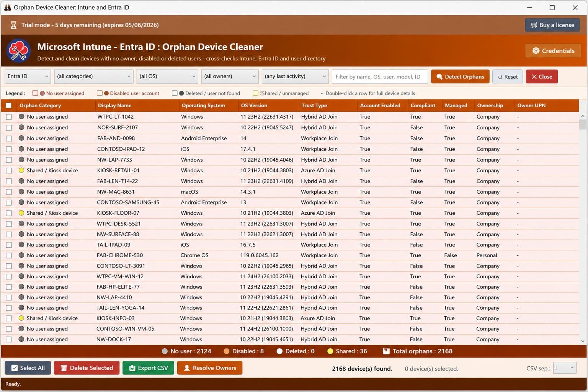Click the yellow status dot for KIOSK-FLOOR-07
This screenshot has width=588, height=392.
(x=21, y=213)
